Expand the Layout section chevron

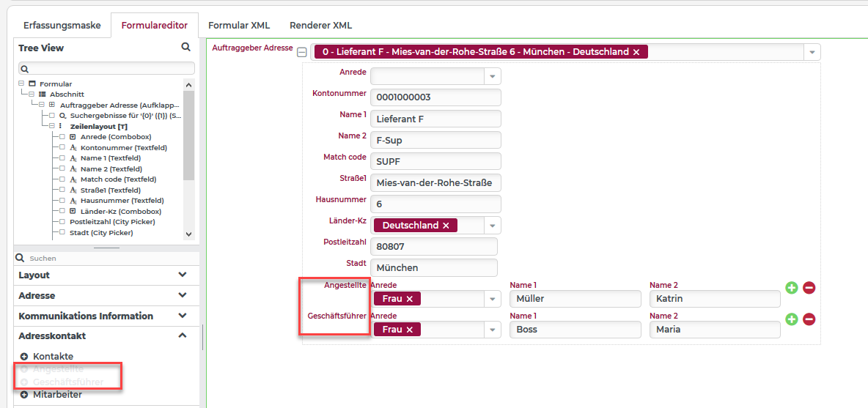[183, 275]
